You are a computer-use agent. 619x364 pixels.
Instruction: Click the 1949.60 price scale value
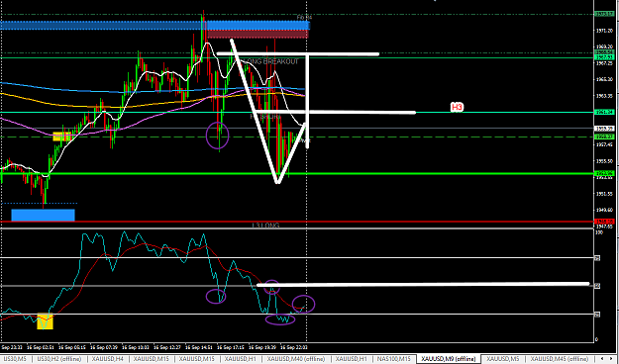pyautogui.click(x=604, y=210)
